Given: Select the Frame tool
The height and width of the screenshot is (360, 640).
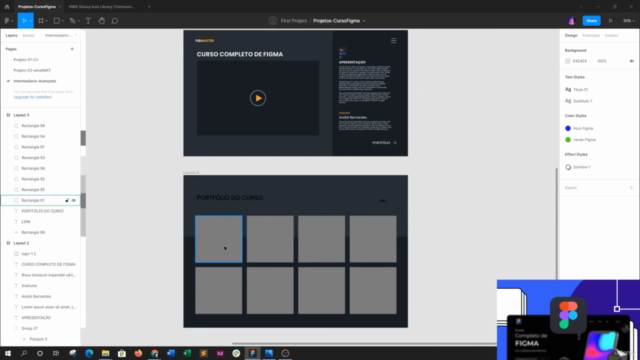Looking at the screenshot, I should (41, 20).
